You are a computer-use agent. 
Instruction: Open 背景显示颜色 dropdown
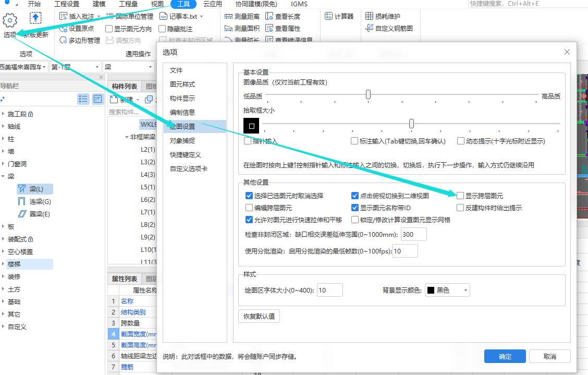pos(447,290)
